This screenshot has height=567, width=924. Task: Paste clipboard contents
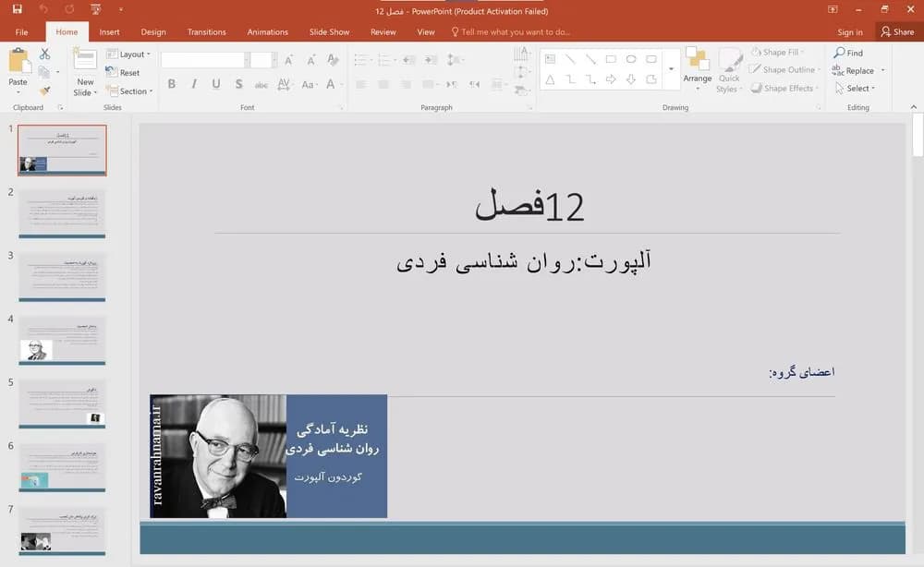point(18,71)
